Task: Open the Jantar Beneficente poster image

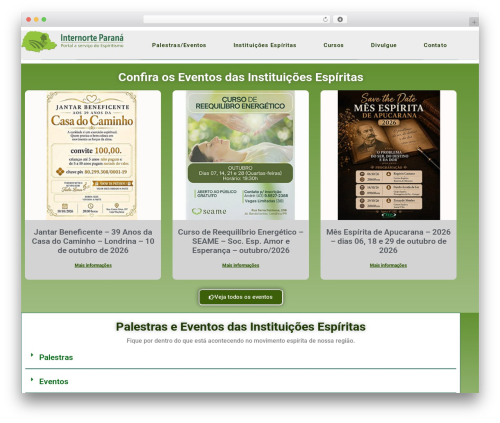Action: (92, 155)
